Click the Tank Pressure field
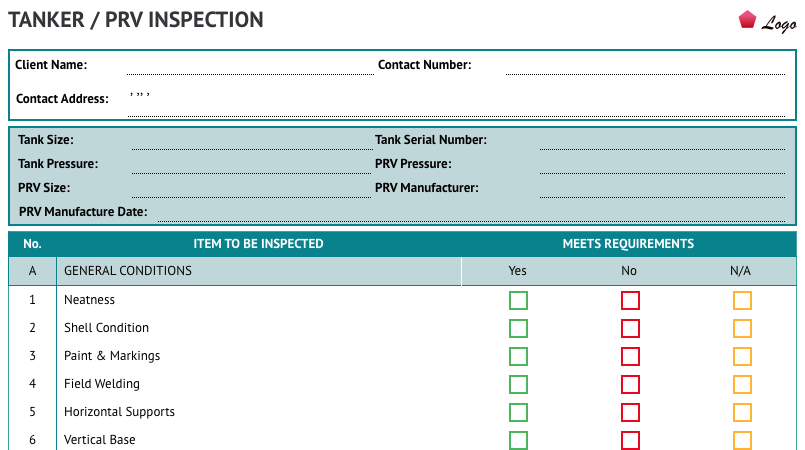 click(x=252, y=164)
